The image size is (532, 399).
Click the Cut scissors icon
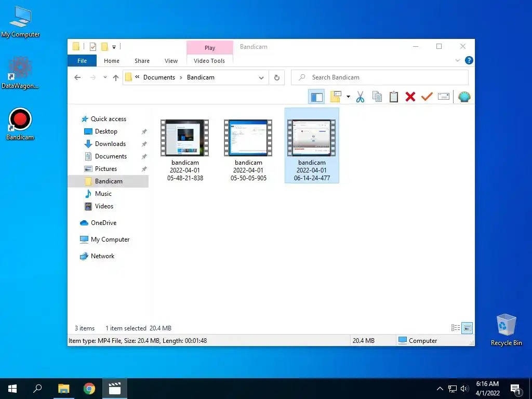point(360,97)
